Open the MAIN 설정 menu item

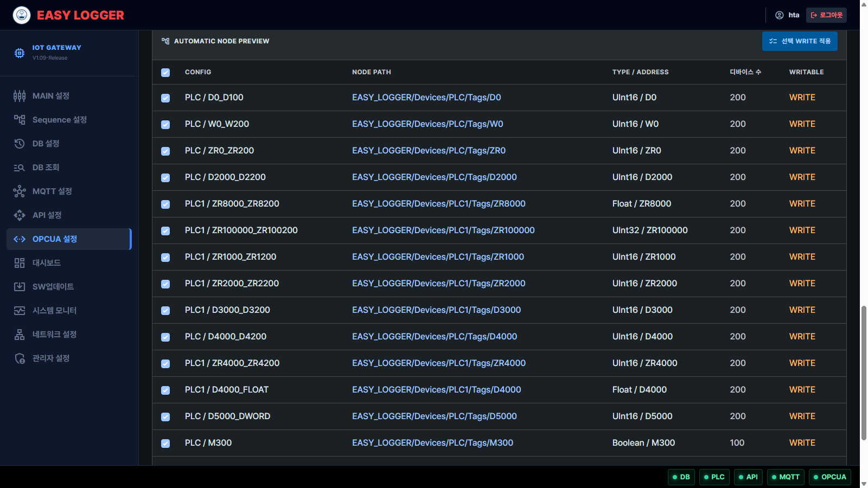coord(69,96)
